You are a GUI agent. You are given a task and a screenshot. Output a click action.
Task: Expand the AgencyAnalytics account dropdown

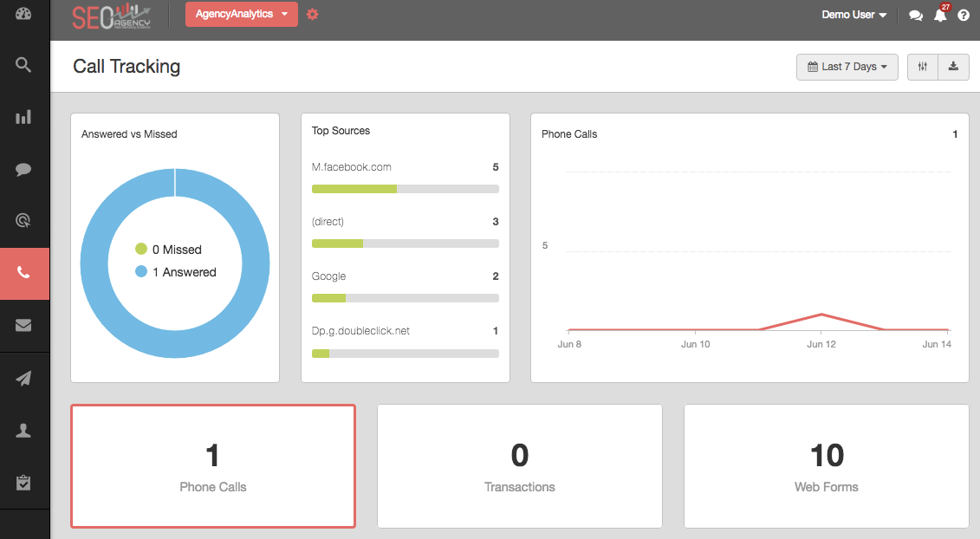tap(241, 14)
